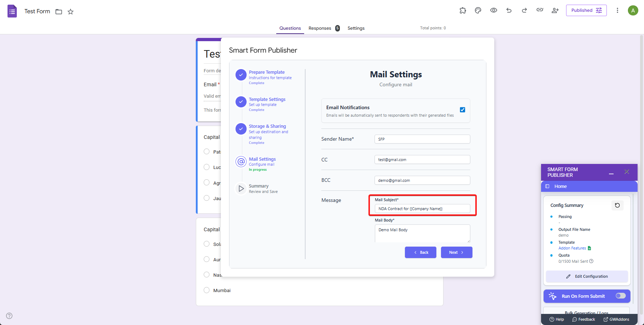Viewport: 644px width, 325px height.
Task: Enable Run On Form Submit toggle
Action: click(620, 296)
